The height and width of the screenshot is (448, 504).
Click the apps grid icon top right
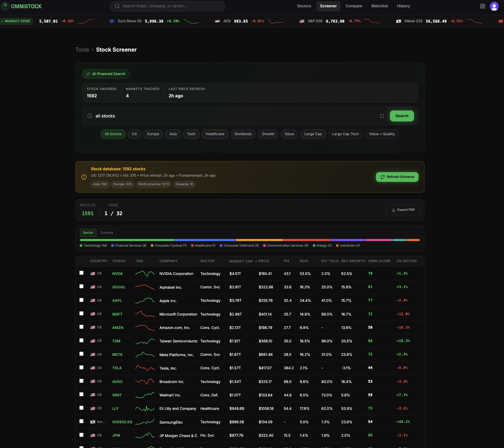482,6
